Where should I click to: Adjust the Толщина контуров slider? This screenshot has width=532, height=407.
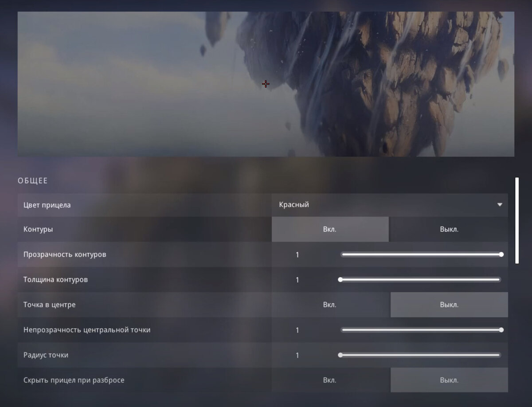click(x=420, y=280)
